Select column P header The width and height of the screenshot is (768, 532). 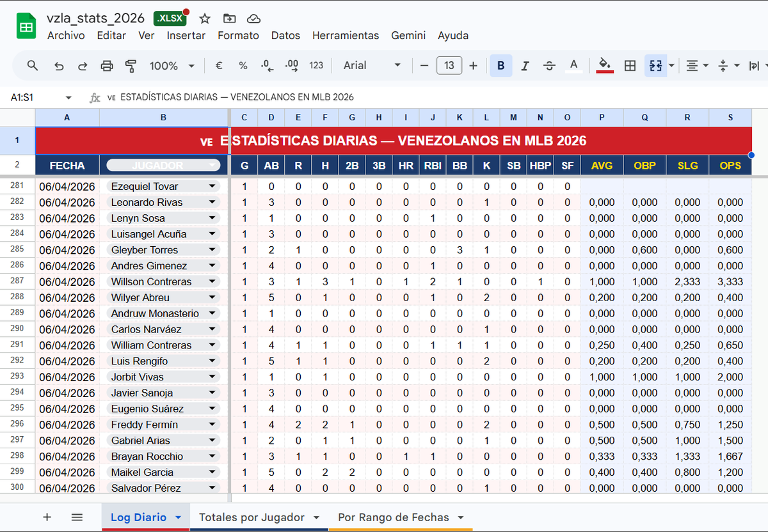tap(602, 117)
